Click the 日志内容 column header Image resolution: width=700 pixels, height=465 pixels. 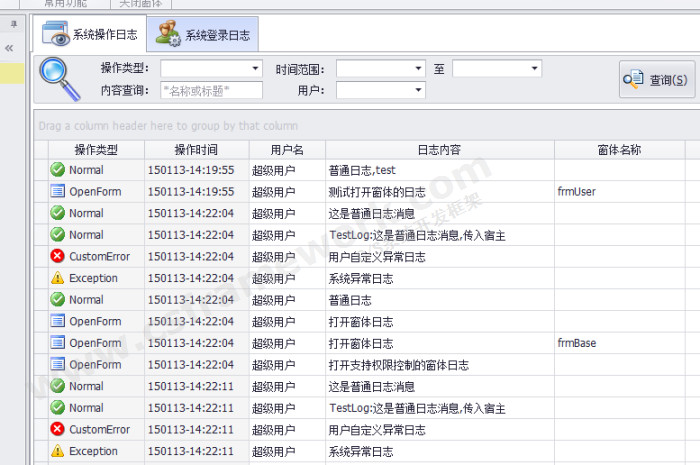(438, 150)
